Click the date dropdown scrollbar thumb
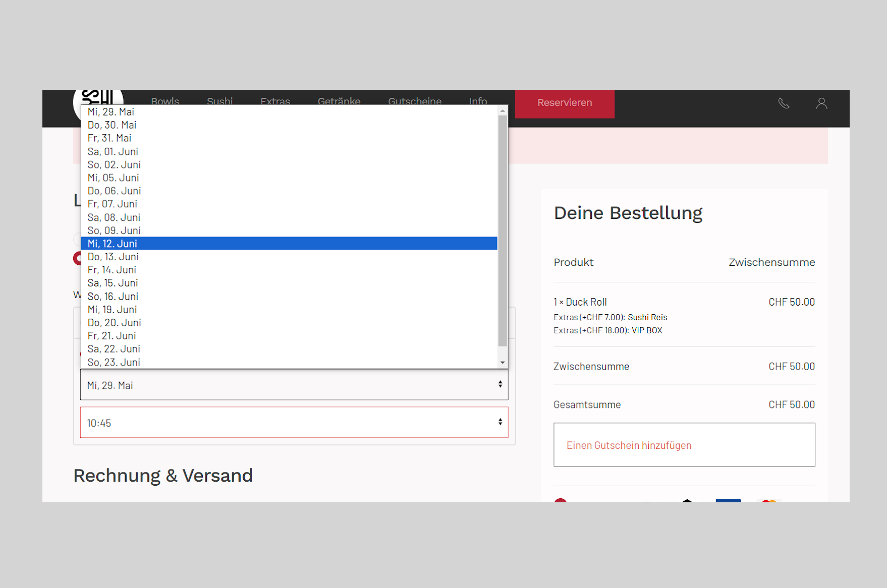Viewport: 887px width, 588px height. coord(503,231)
